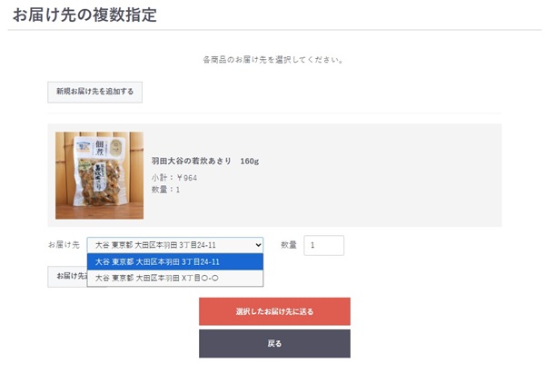Click the partially hidden お届け先 button under the dropdown
This screenshot has width=545, height=392.
coord(67,277)
